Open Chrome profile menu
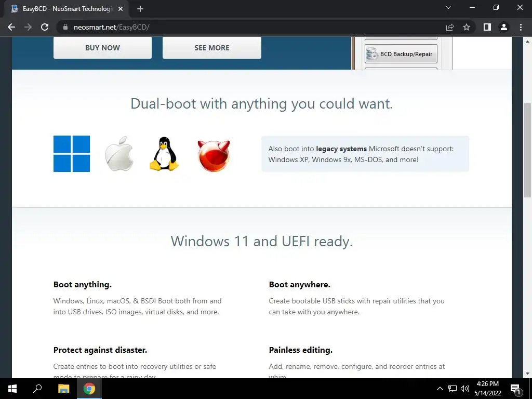532x399 pixels. 504,27
